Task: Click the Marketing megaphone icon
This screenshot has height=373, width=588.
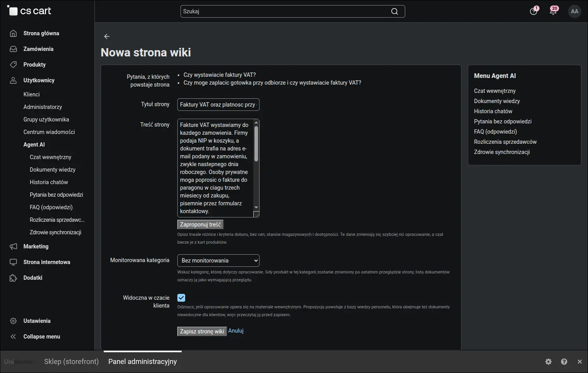Action: pyautogui.click(x=13, y=246)
